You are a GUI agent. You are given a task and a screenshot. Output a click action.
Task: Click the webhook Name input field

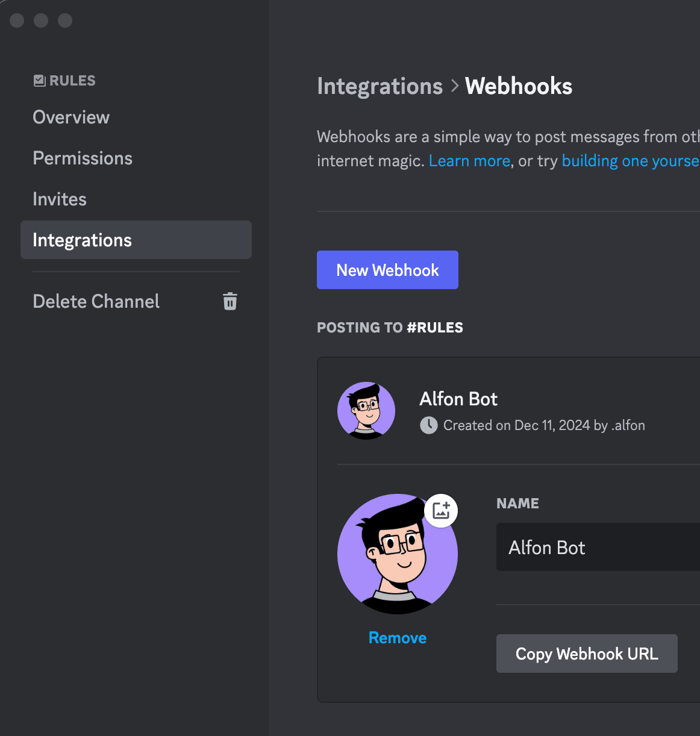pyautogui.click(x=598, y=547)
